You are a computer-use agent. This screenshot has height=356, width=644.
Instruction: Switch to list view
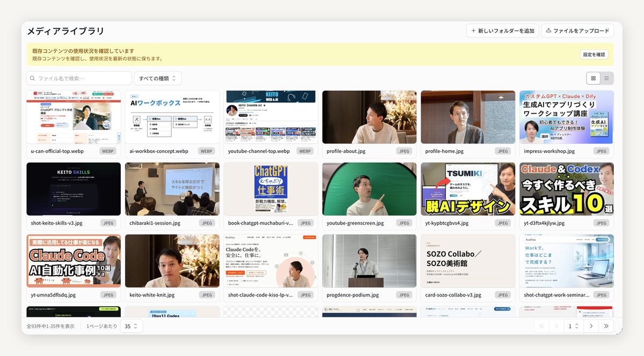coord(606,78)
